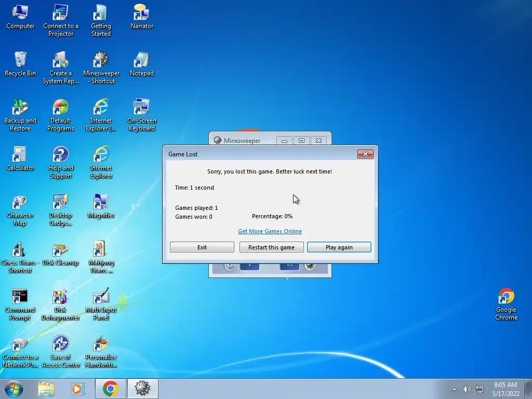
Task: Select the Narrator desktop icon
Action: 142,17
